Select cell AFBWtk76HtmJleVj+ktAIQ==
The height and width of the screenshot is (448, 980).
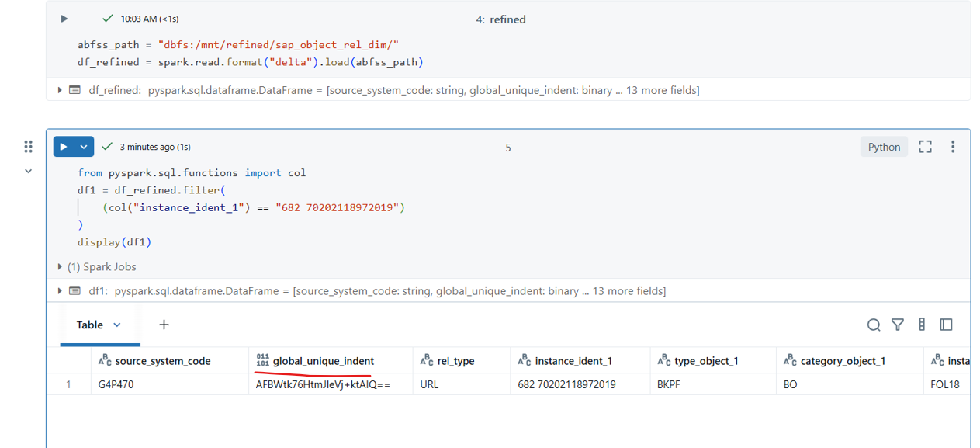pos(331,384)
